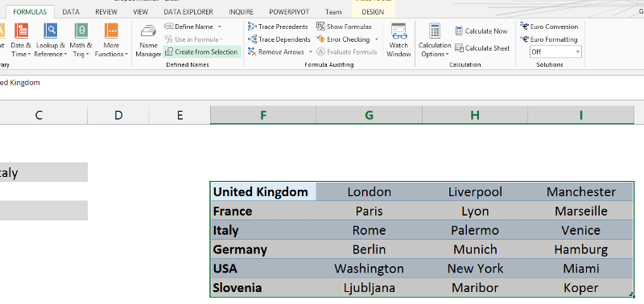Screen dimensions: 644x304
Task: Select column F header
Action: (263, 115)
